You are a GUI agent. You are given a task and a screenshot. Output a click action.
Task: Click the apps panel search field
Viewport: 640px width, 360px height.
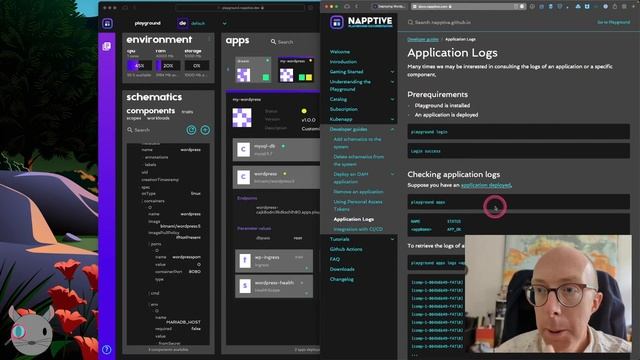tap(294, 42)
